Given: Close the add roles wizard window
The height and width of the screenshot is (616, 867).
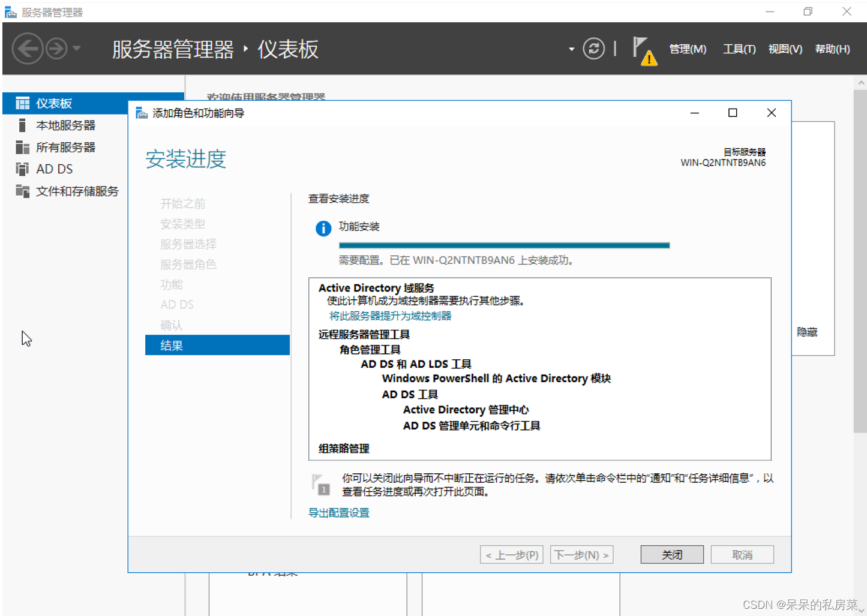Looking at the screenshot, I should (x=772, y=113).
